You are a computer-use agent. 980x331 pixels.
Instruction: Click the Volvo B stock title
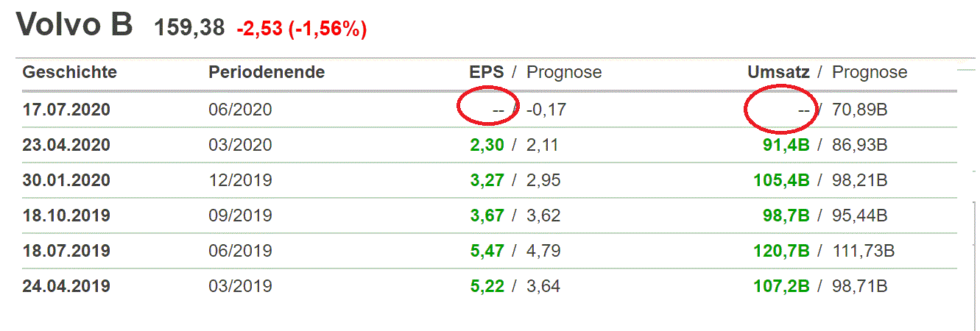pyautogui.click(x=74, y=24)
